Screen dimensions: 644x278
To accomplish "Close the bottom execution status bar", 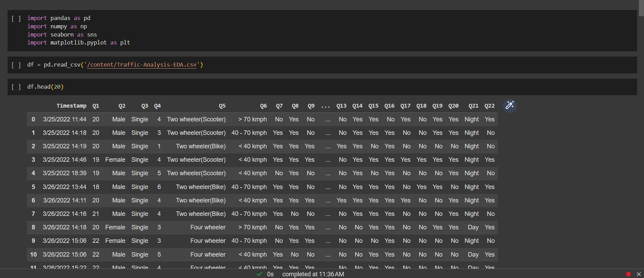I will (x=638, y=274).
